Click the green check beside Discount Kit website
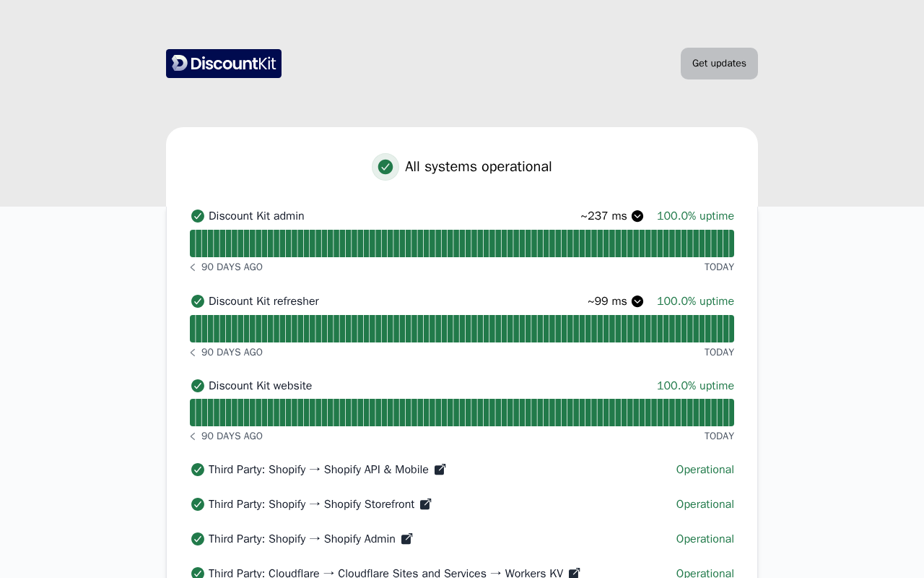Viewport: 924px width, 578px height. coord(198,386)
